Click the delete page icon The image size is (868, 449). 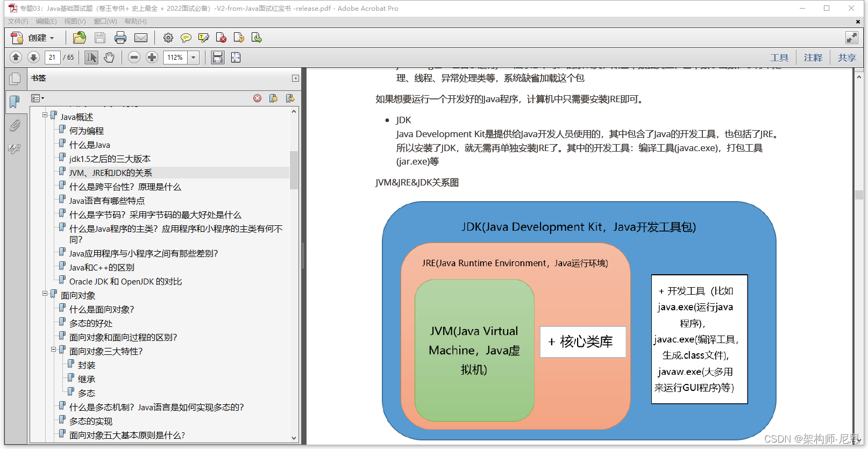(221, 38)
